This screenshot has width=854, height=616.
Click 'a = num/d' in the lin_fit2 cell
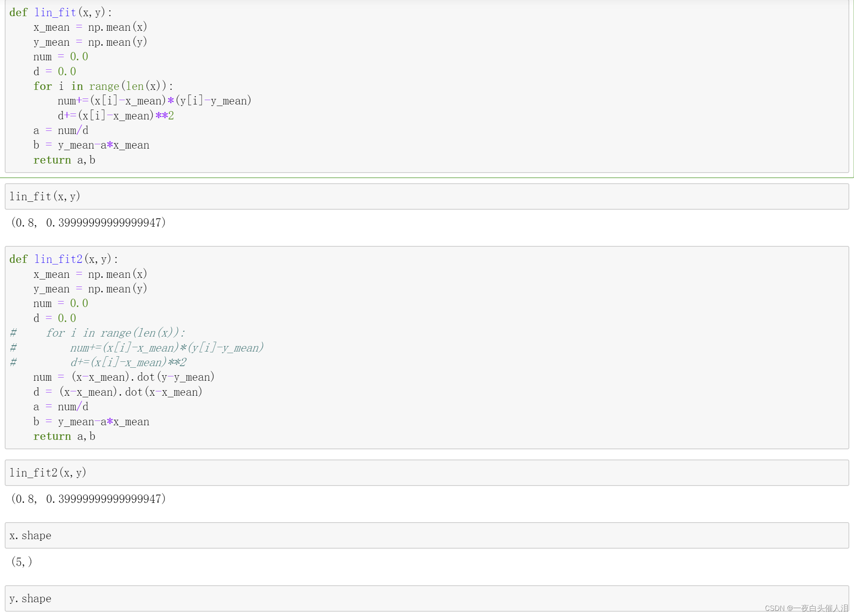click(61, 407)
